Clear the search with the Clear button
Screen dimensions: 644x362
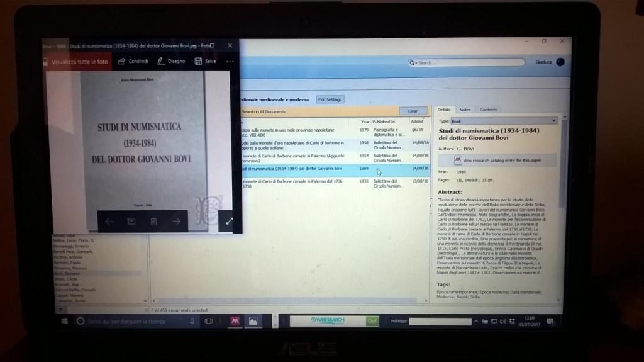(413, 111)
